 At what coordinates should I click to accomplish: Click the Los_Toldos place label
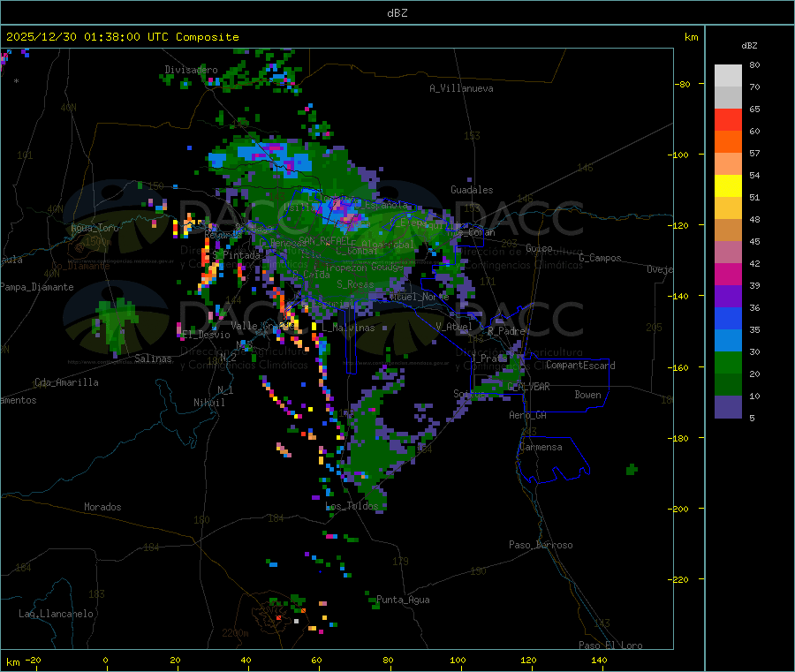click(x=352, y=506)
